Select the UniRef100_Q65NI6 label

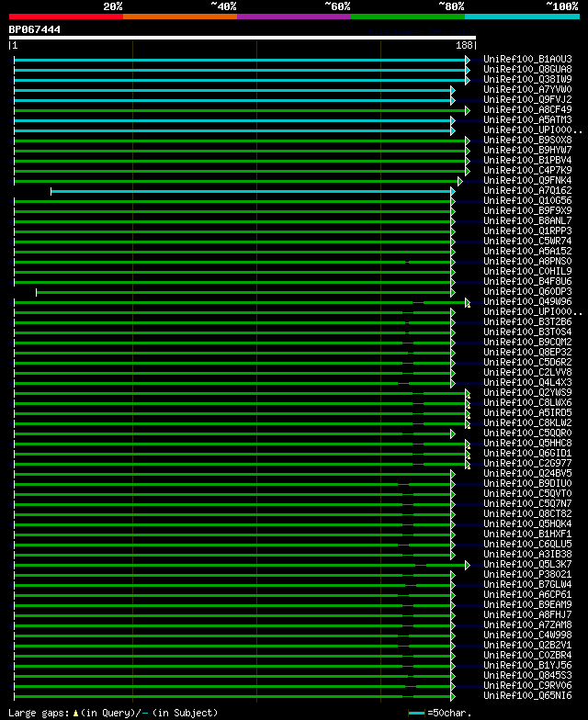point(527,696)
